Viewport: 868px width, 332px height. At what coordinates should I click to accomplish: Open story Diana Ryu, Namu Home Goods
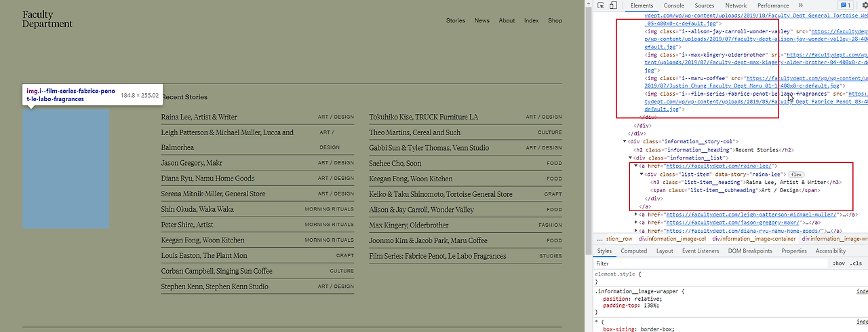[x=258, y=179]
